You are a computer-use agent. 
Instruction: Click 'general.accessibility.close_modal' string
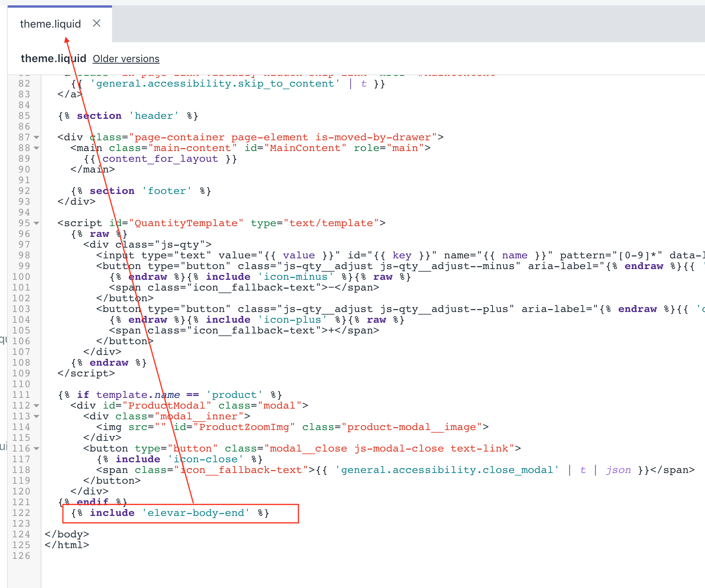tap(447, 470)
